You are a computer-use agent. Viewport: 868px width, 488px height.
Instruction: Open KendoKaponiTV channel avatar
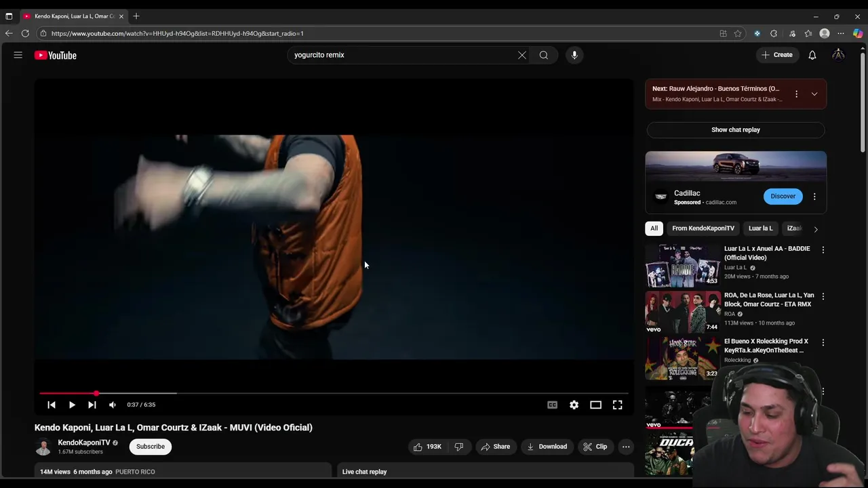[x=43, y=447]
